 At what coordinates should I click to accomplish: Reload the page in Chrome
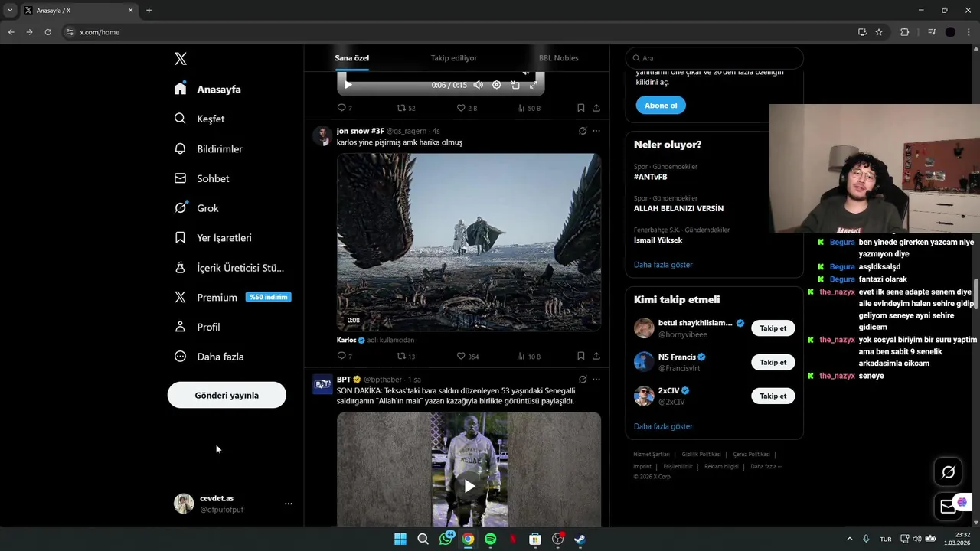coord(47,32)
